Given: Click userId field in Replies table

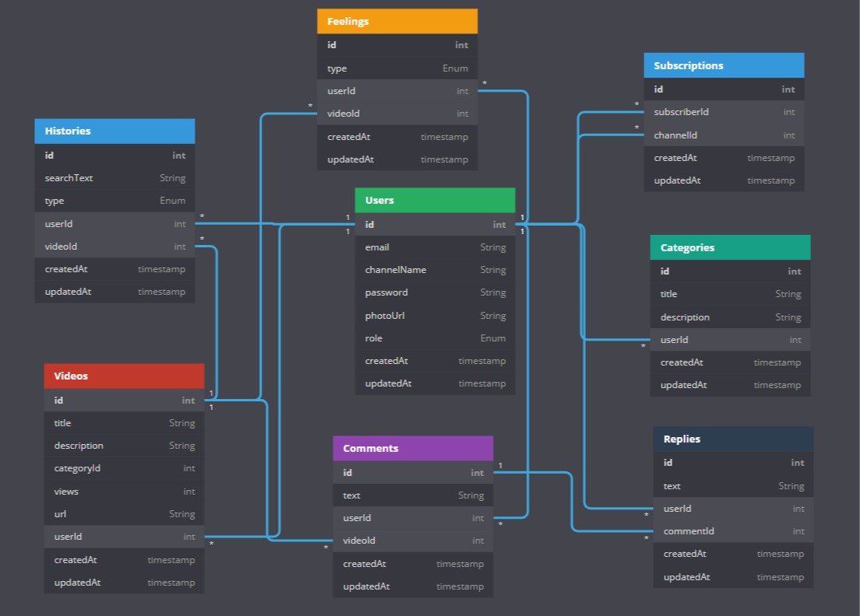Looking at the screenshot, I should coord(733,509).
